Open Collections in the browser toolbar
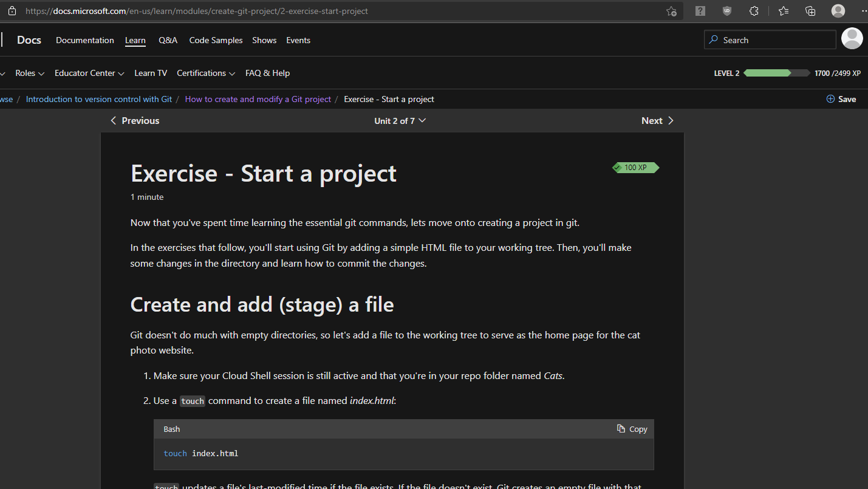Viewport: 868px width, 489px height. [x=810, y=11]
